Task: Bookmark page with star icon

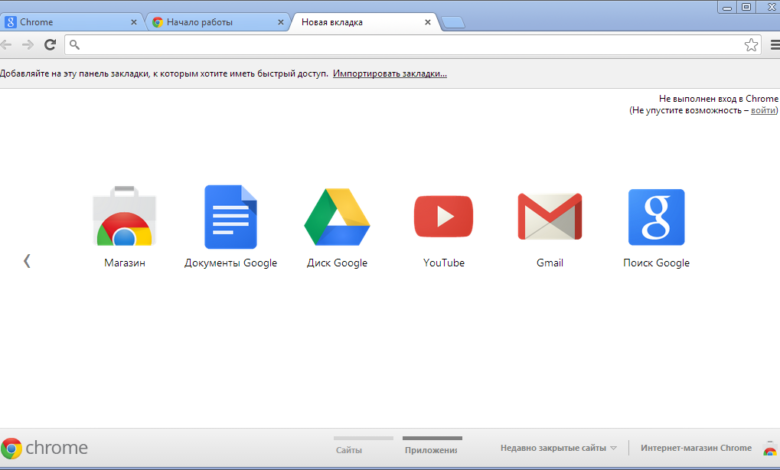Action: (750, 45)
